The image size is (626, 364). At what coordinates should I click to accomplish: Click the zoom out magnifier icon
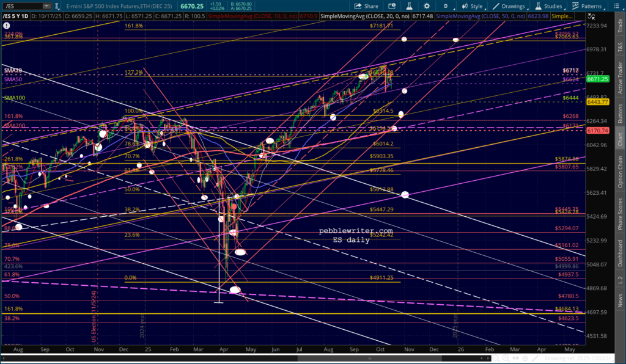pyautogui.click(x=495, y=359)
